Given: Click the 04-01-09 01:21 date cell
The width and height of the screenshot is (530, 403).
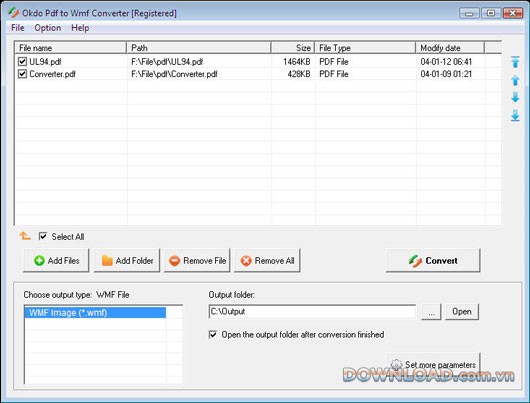Looking at the screenshot, I should (446, 74).
